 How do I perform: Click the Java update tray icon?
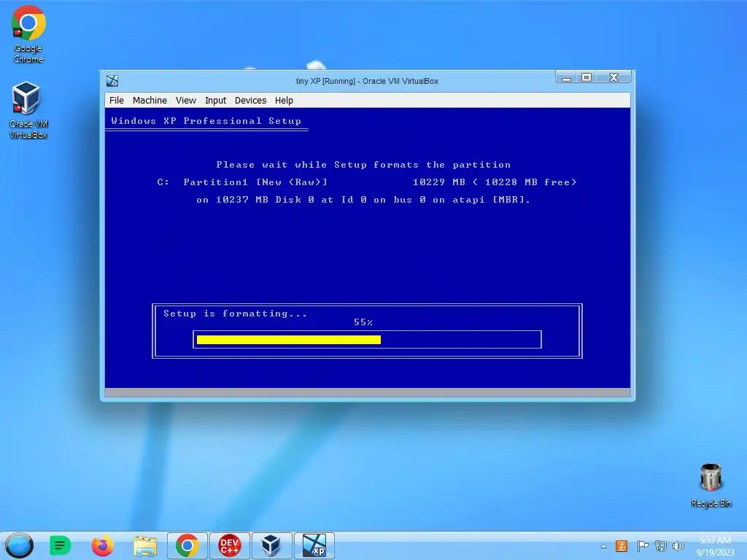click(x=622, y=545)
